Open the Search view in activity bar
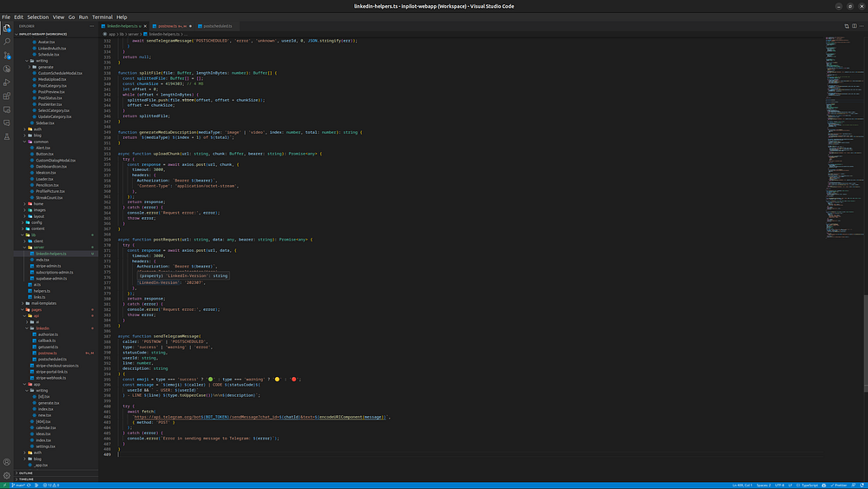The image size is (868, 489). [7, 41]
